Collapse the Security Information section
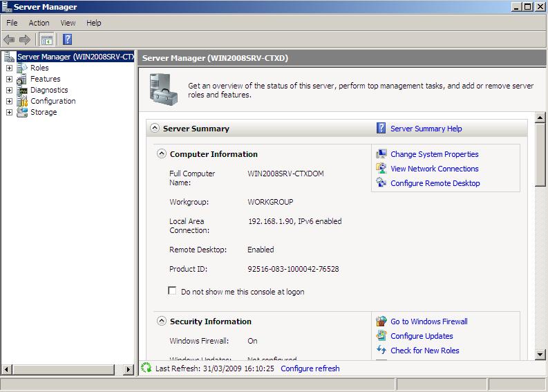This screenshot has width=548, height=392. click(162, 321)
